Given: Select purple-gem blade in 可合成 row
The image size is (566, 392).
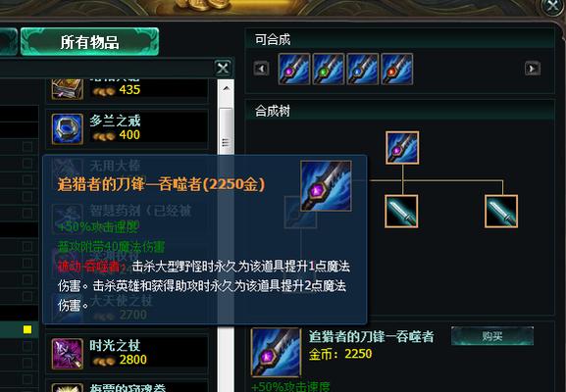Looking at the screenshot, I should (x=294, y=70).
